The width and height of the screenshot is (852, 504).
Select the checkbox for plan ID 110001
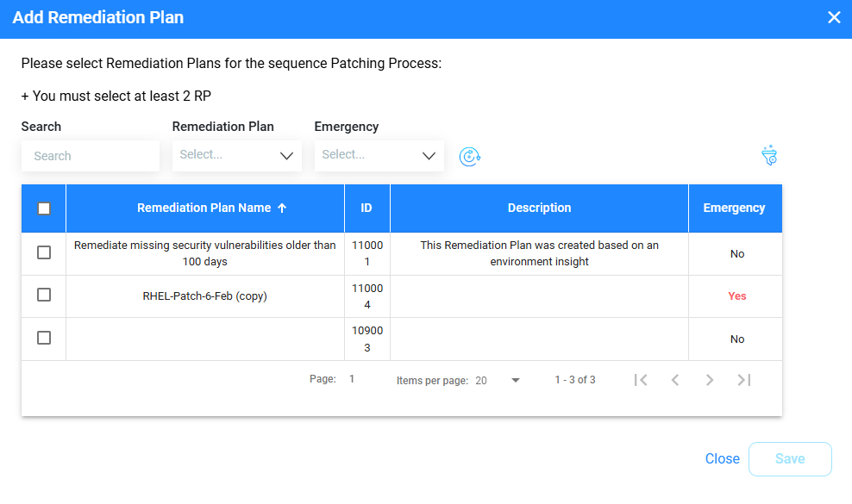coord(44,252)
